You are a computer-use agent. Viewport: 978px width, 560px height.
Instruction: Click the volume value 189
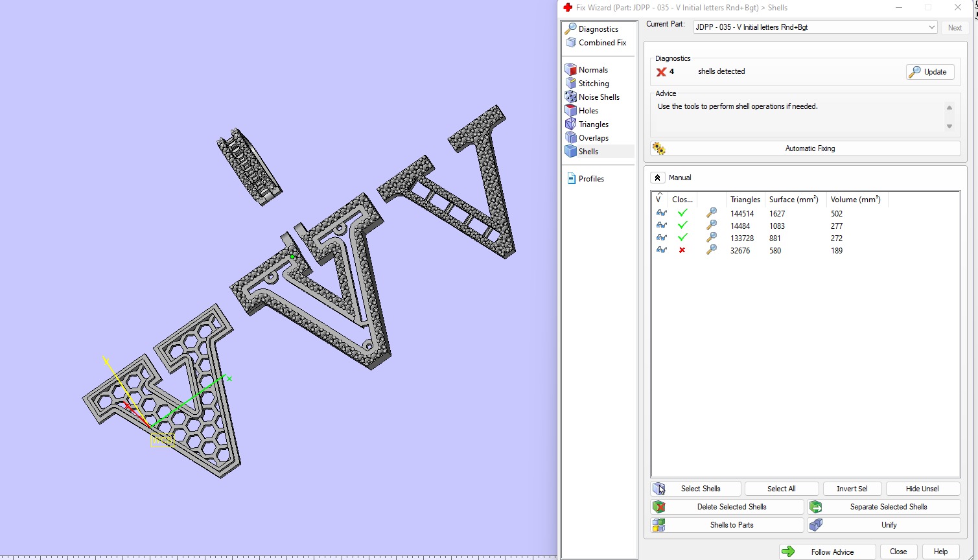click(837, 251)
